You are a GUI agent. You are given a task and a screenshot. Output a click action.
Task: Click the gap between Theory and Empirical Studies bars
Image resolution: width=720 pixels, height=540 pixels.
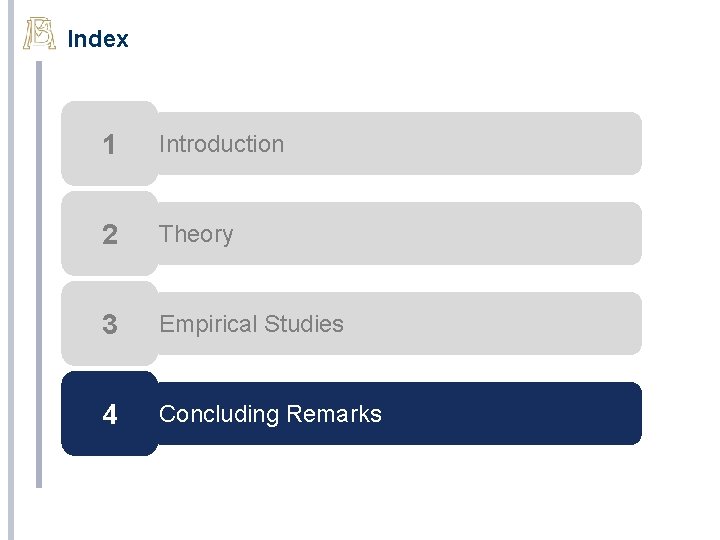point(400,279)
